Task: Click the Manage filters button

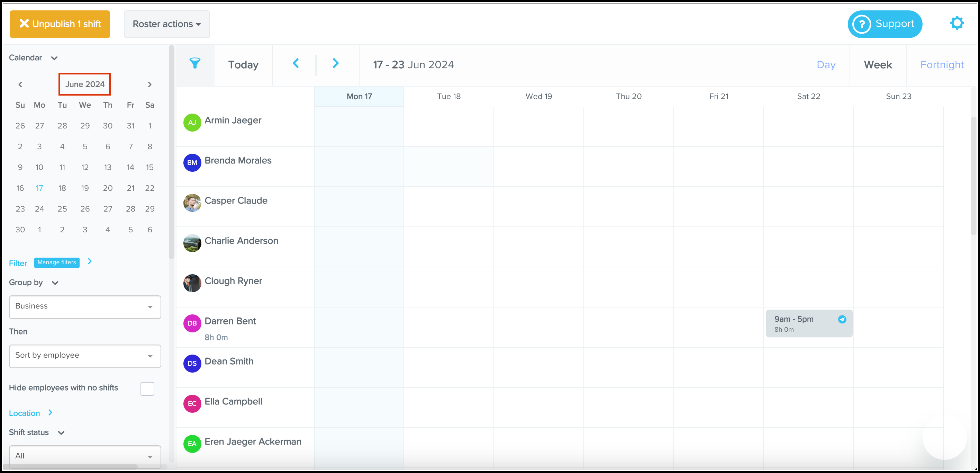Action: point(57,262)
